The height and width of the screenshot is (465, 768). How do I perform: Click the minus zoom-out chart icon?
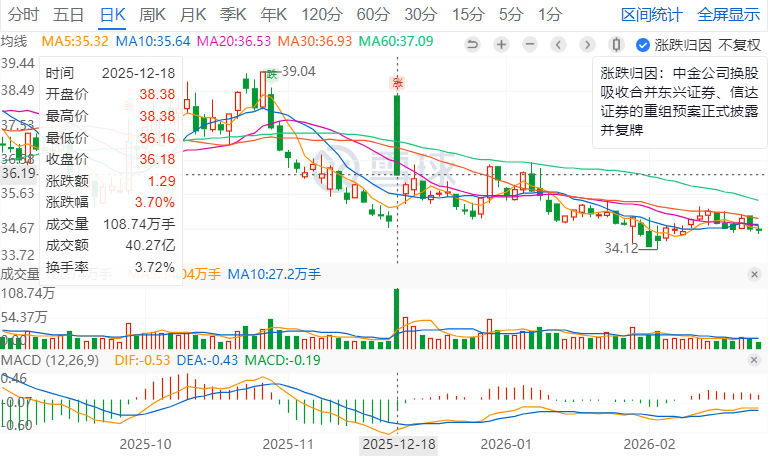pyautogui.click(x=532, y=44)
